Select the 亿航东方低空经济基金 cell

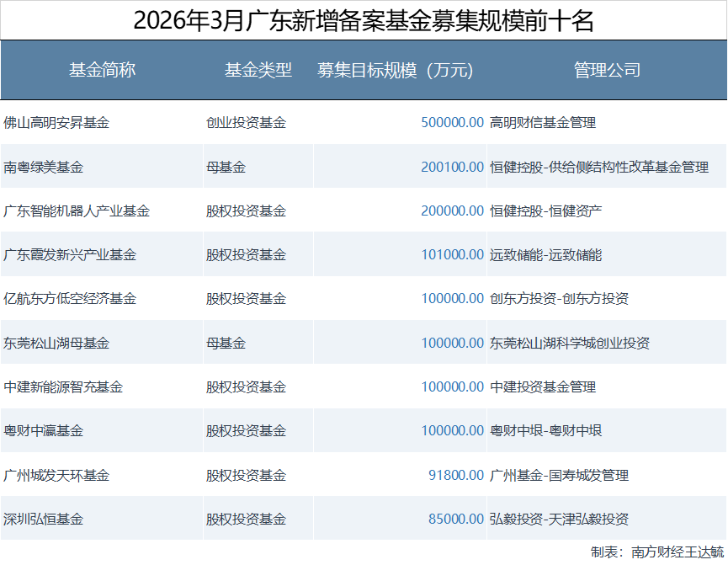pos(70,299)
